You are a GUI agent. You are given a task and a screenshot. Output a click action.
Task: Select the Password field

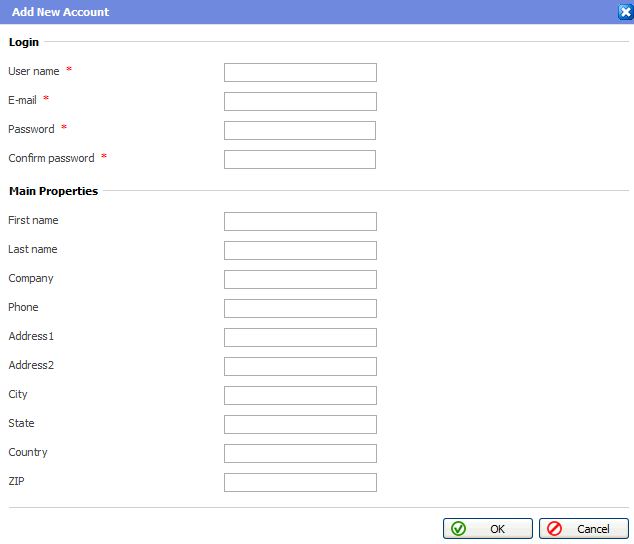click(x=300, y=130)
